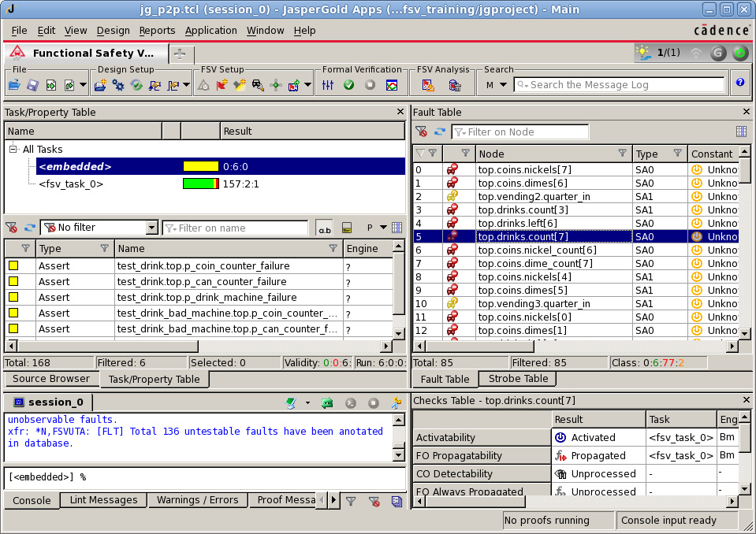The height and width of the screenshot is (534, 756).
Task: Clear filters icon in Fault Table toolbar
Action: tap(421, 132)
